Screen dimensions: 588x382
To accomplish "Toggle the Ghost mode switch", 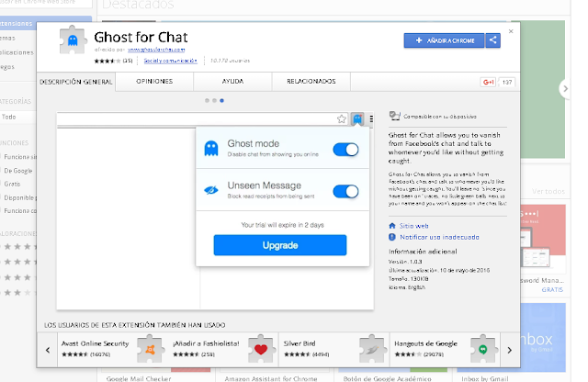I will click(x=345, y=150).
